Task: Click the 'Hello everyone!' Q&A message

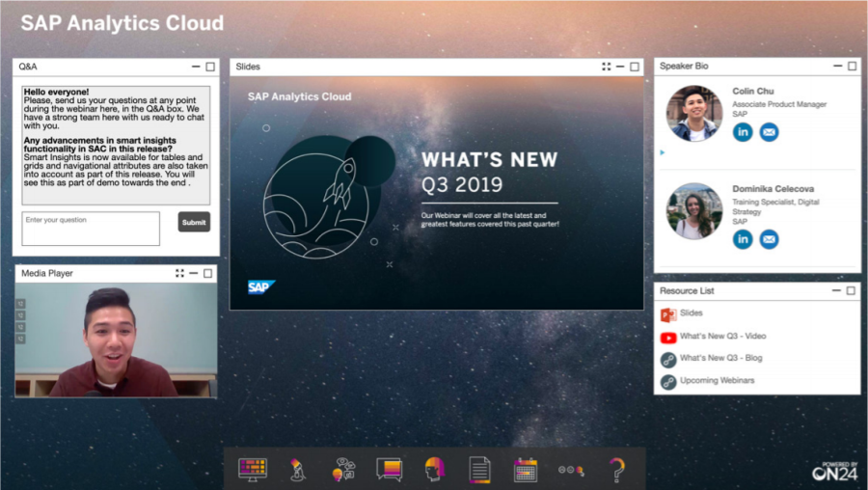Action: 57,92
